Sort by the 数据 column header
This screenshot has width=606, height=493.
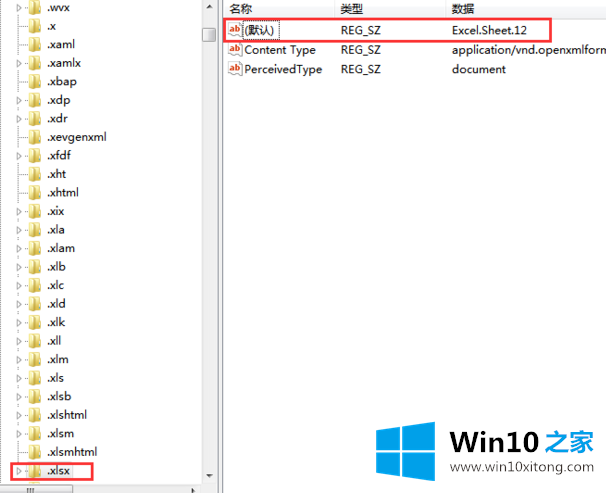click(x=463, y=8)
